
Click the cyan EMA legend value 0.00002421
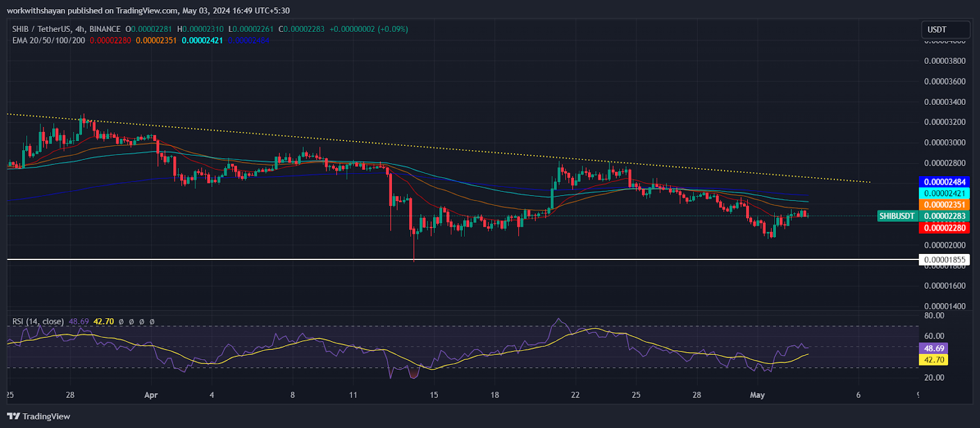tap(202, 40)
